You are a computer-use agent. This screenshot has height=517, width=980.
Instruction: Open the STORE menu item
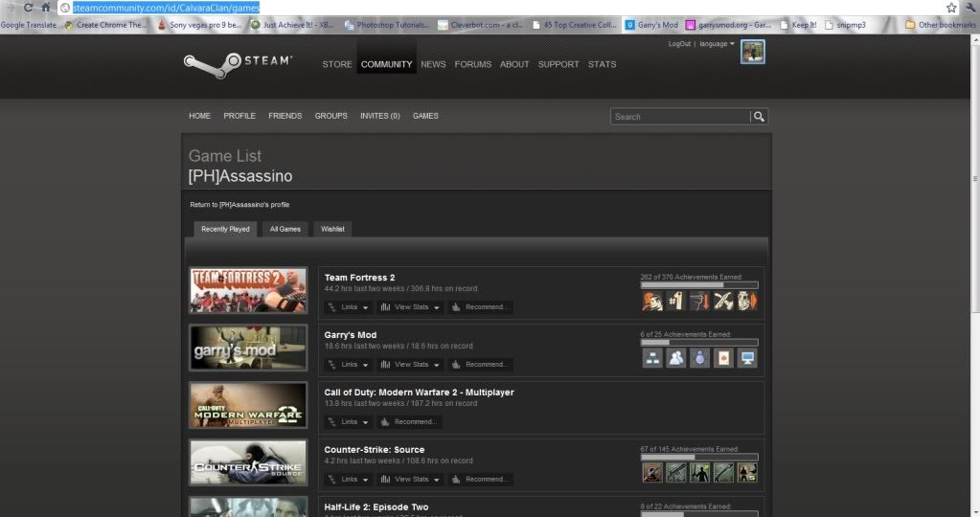click(x=337, y=64)
